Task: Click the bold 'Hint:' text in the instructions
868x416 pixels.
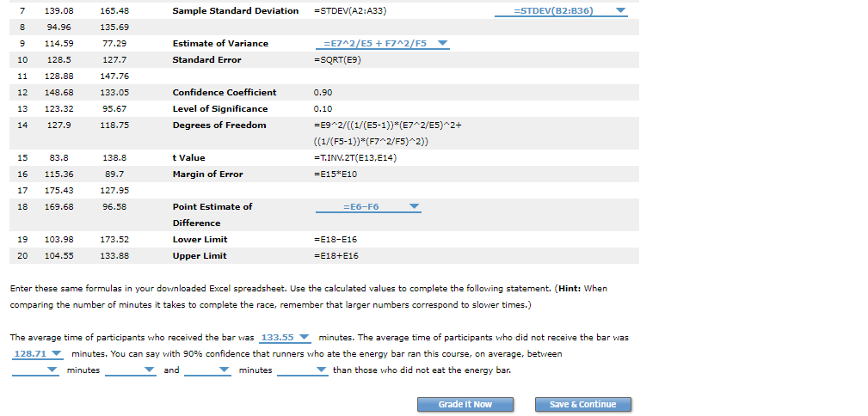Action: click(569, 289)
